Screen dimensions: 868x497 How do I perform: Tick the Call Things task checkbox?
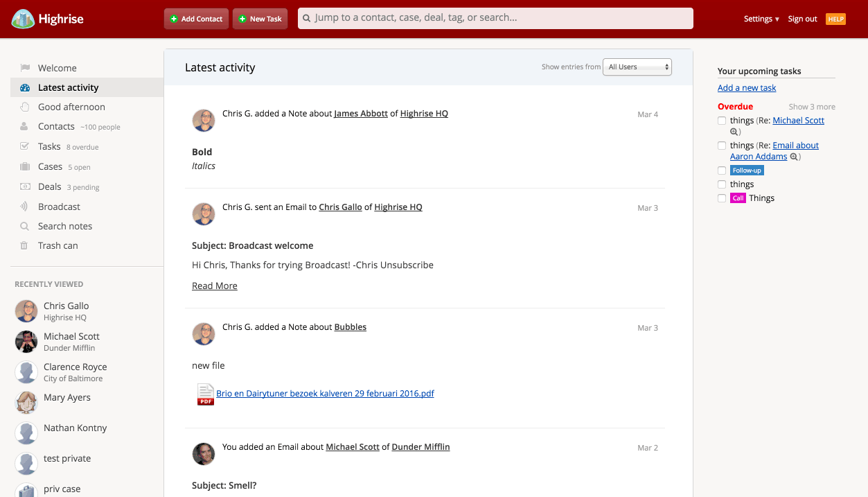pos(722,198)
